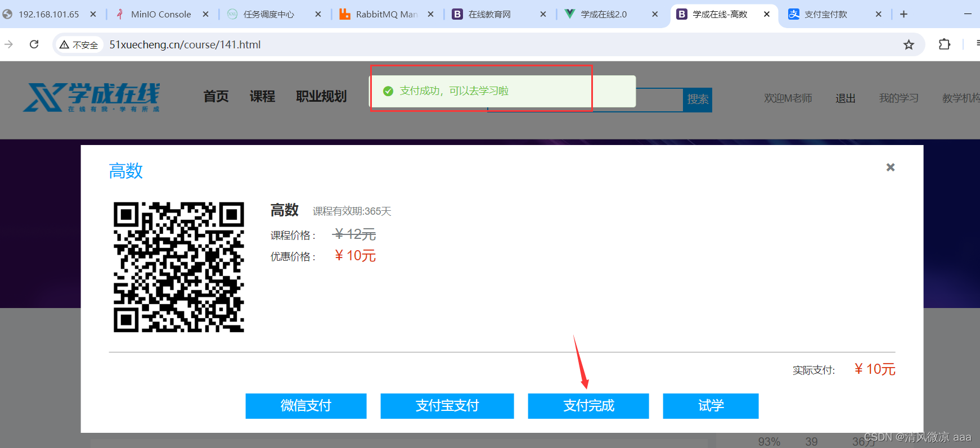980x448 pixels.
Task: Click the struck-through ￥12元 price
Action: click(x=354, y=234)
